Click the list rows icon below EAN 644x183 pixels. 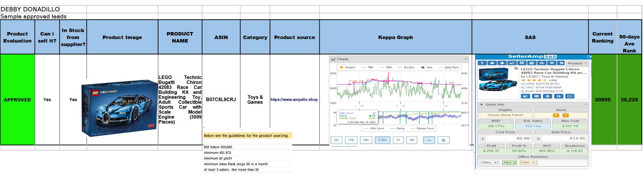click(536, 96)
